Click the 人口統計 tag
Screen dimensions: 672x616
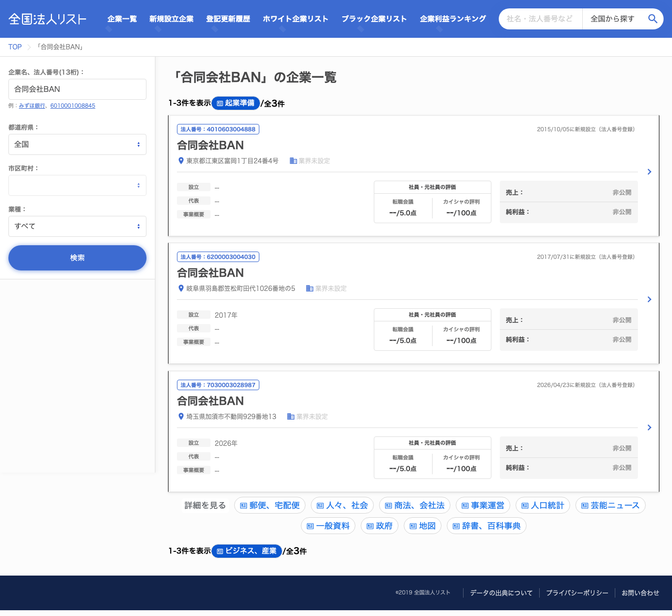(543, 505)
